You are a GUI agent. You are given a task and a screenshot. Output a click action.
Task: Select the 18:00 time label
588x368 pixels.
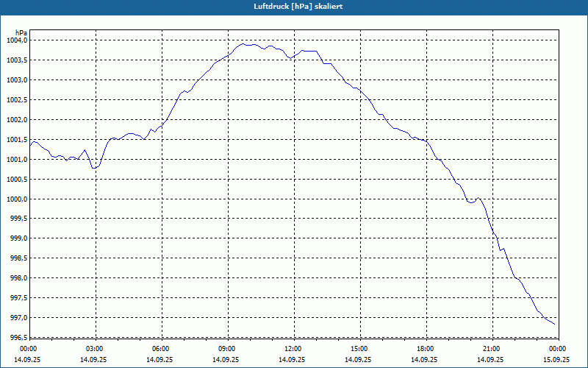pos(426,349)
